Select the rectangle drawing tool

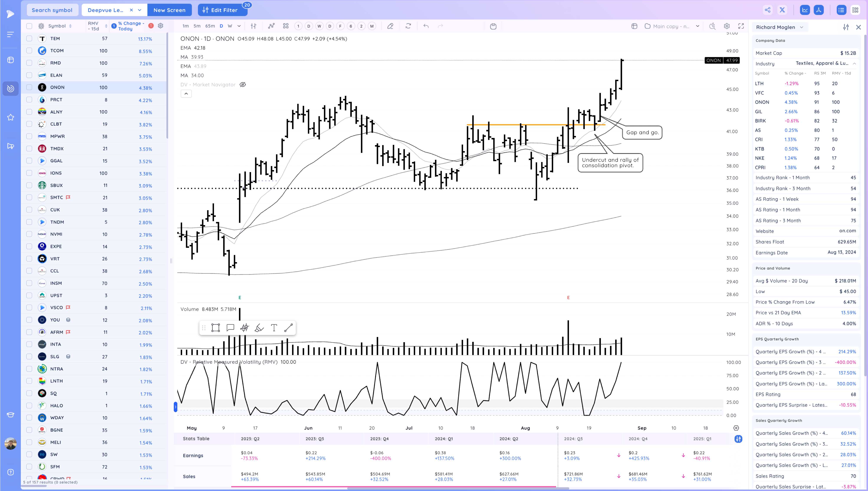pos(215,328)
